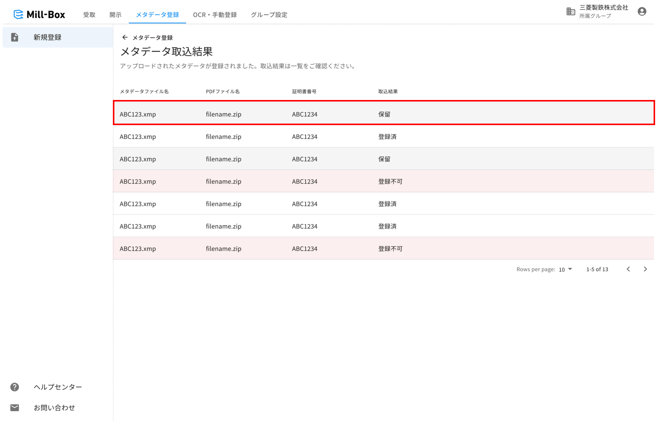The height and width of the screenshot is (421, 670).
Task: Click the お問い合わせ mail envelope icon
Action: [15, 407]
